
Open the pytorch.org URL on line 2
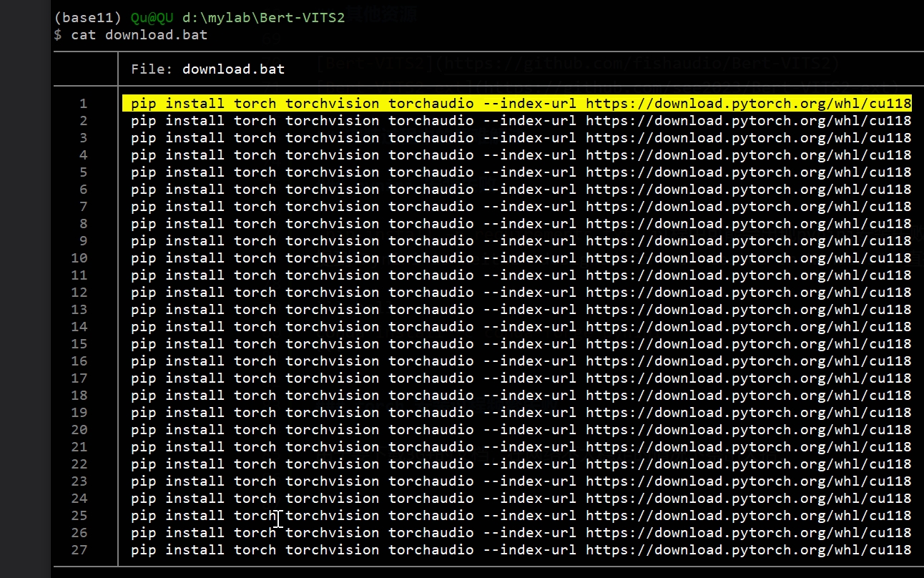click(748, 121)
